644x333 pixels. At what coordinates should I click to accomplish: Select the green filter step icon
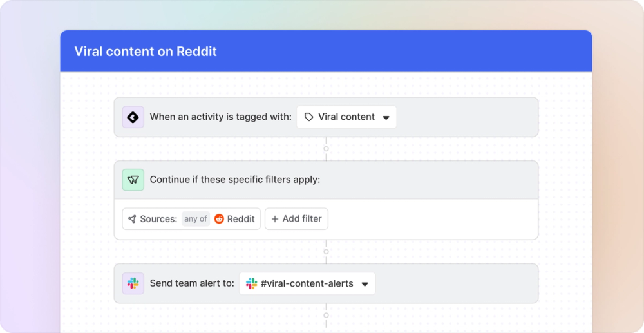(133, 180)
